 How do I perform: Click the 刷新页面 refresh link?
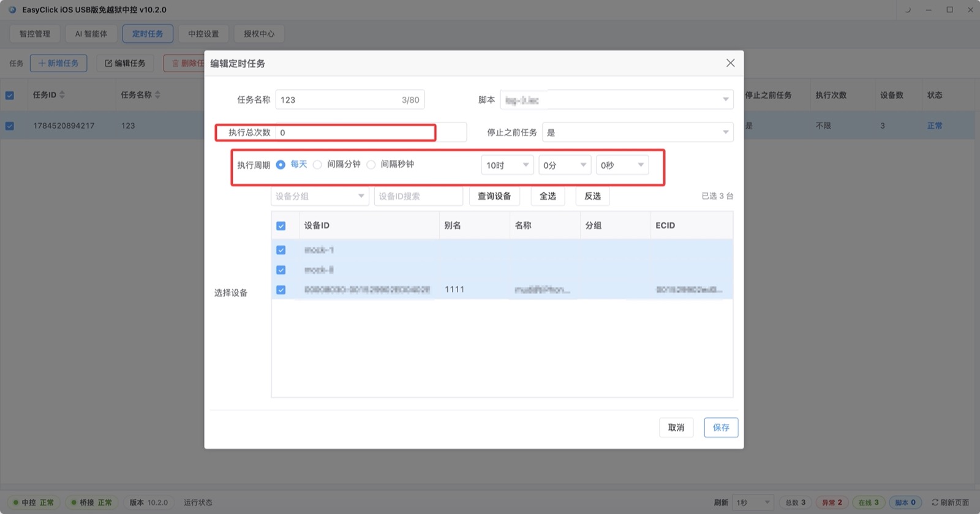(951, 502)
